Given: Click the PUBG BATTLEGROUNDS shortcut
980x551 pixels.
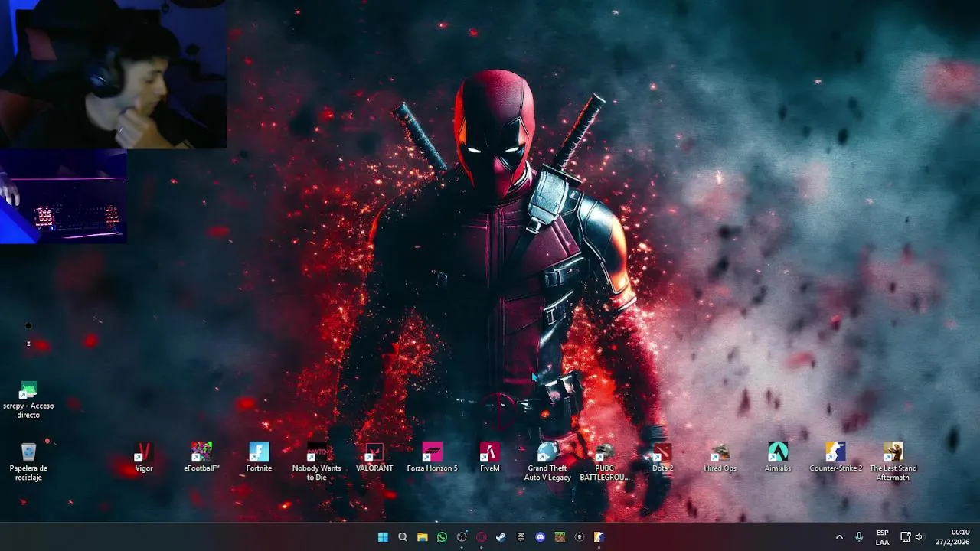Looking at the screenshot, I should 605,461.
